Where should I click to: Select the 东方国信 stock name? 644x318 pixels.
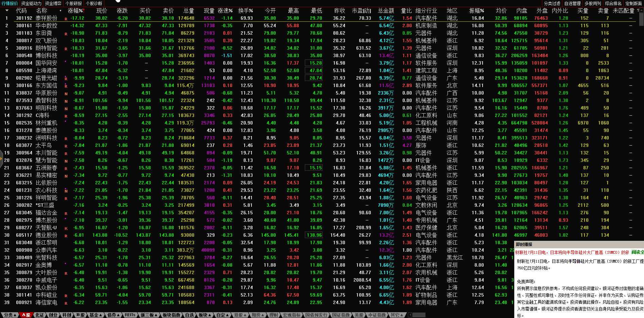point(47,85)
